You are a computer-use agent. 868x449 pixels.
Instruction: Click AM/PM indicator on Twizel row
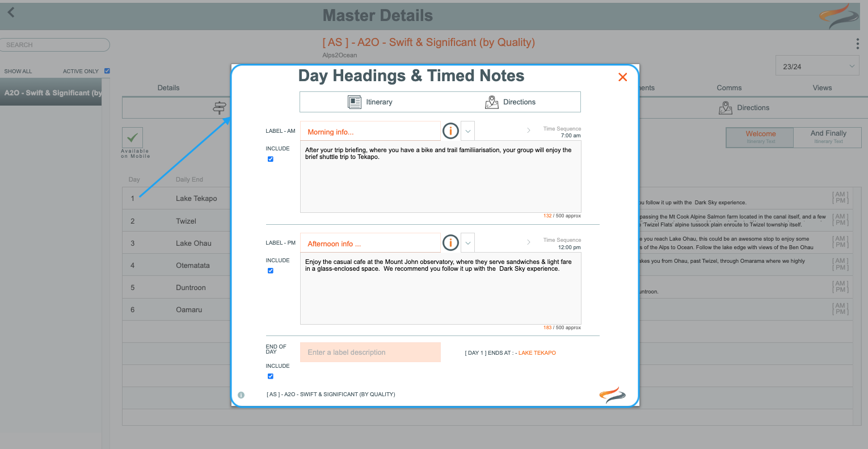point(840,220)
